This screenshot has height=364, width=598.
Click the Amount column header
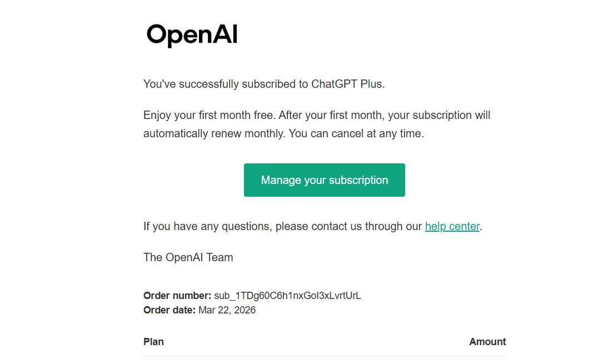click(487, 341)
